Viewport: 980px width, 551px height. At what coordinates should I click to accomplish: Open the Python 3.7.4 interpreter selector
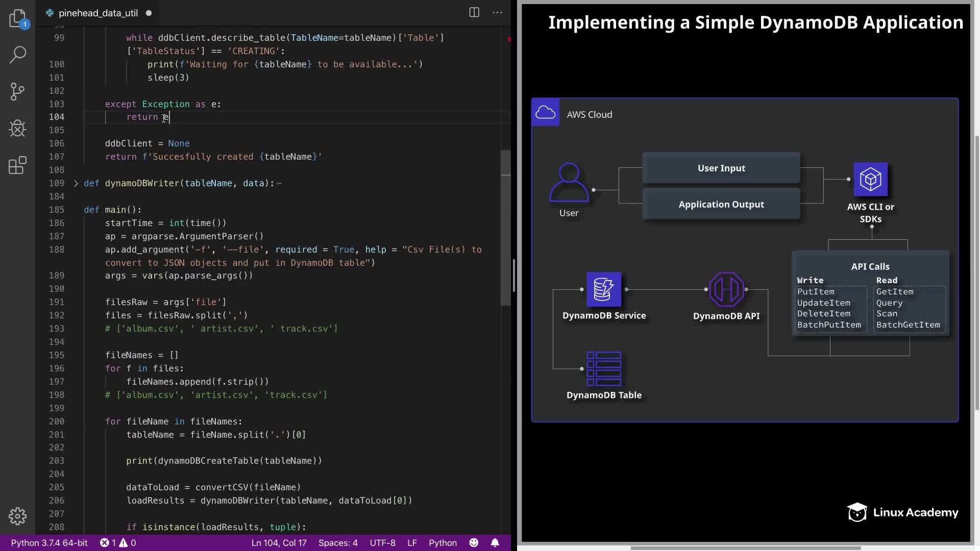(x=49, y=542)
